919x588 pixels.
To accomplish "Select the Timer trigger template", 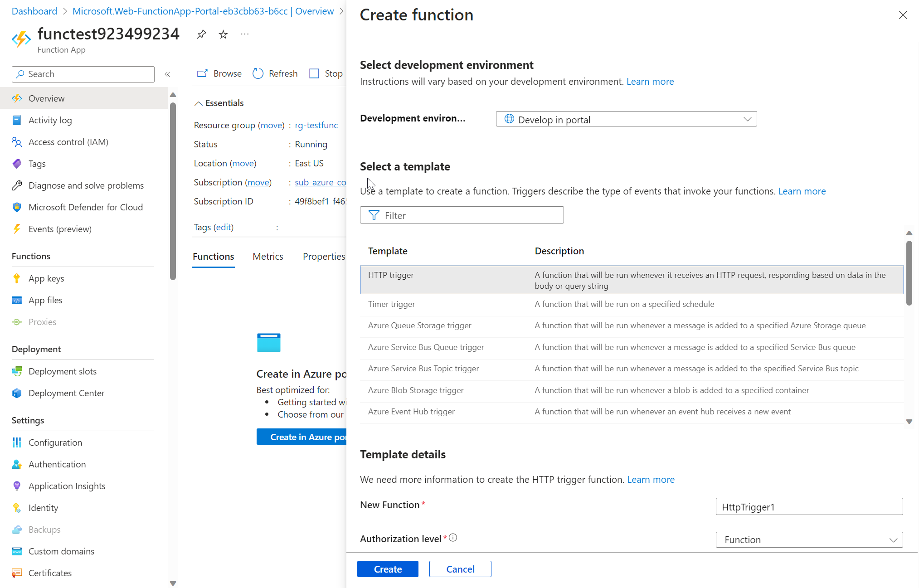I will (632, 304).
